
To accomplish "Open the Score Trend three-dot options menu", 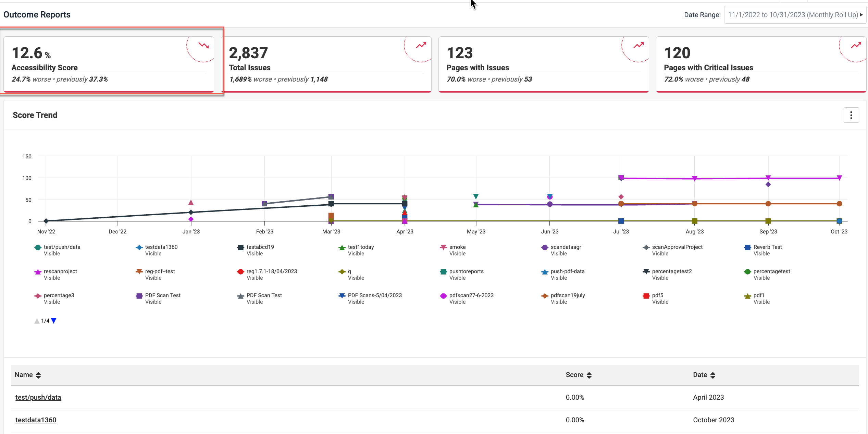I will (851, 115).
